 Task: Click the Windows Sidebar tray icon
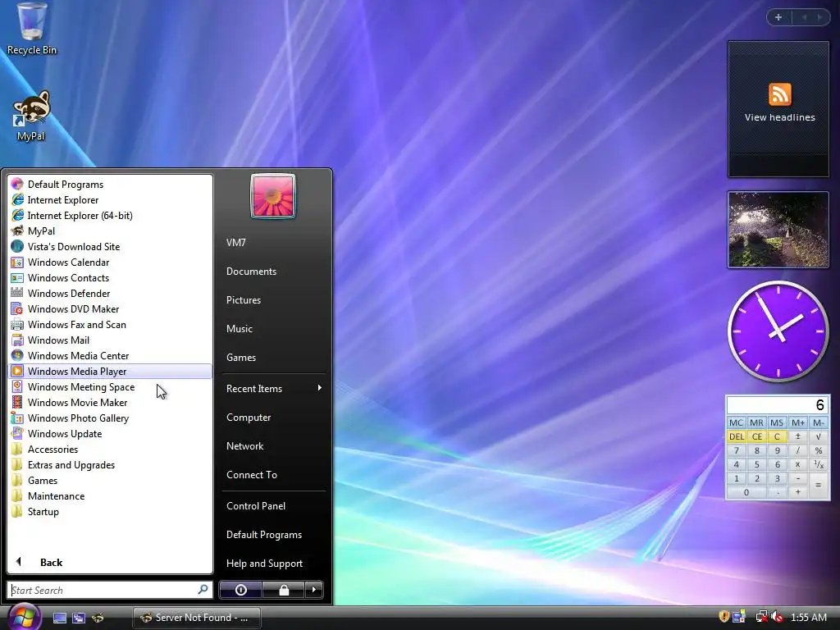click(x=739, y=617)
